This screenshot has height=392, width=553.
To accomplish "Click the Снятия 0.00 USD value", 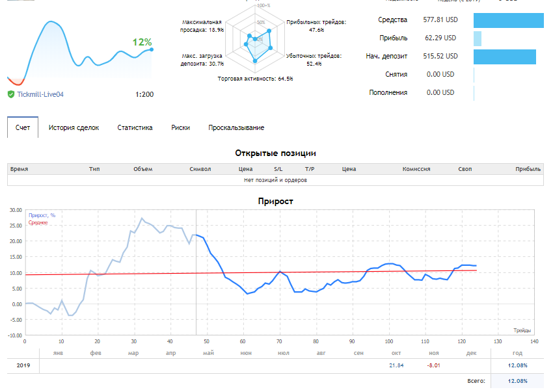I will coord(440,74).
